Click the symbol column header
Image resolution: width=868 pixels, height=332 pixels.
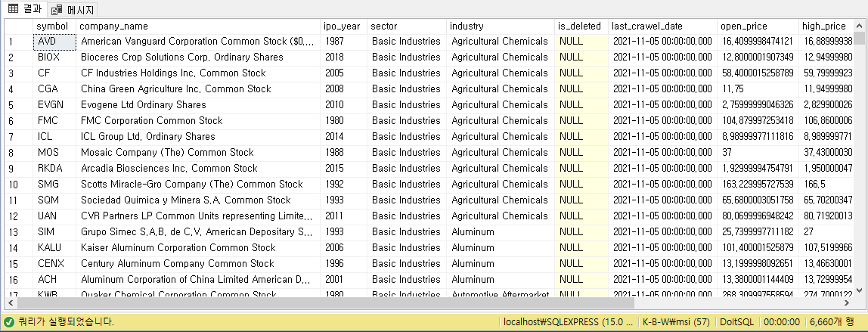click(x=54, y=26)
